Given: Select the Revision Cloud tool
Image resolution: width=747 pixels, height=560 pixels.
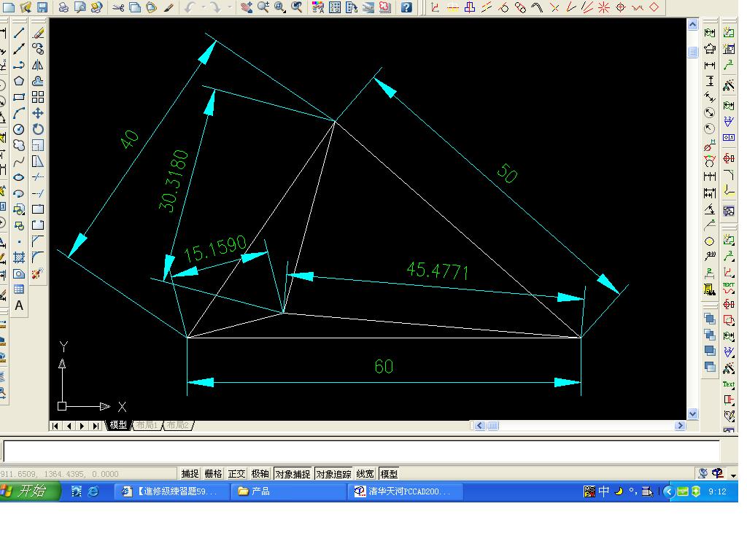Looking at the screenshot, I should point(19,145).
